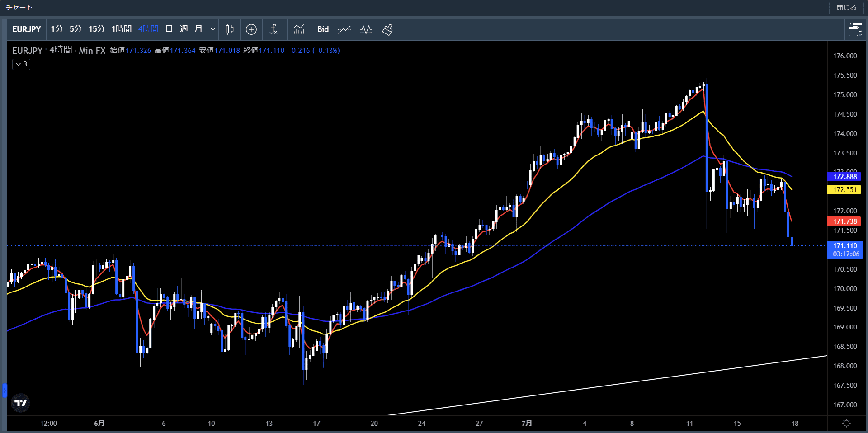Click the 176.000 price axis label
Viewport: 868px width, 433px height.
[x=845, y=56]
